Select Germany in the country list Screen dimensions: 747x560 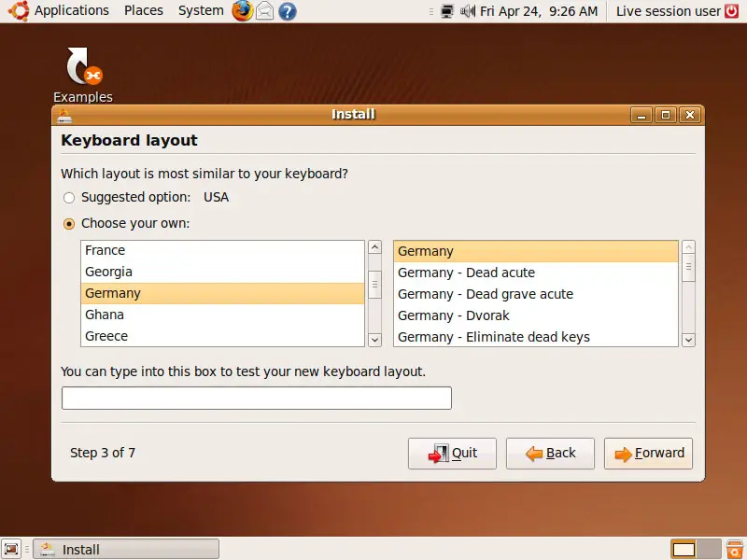click(222, 293)
